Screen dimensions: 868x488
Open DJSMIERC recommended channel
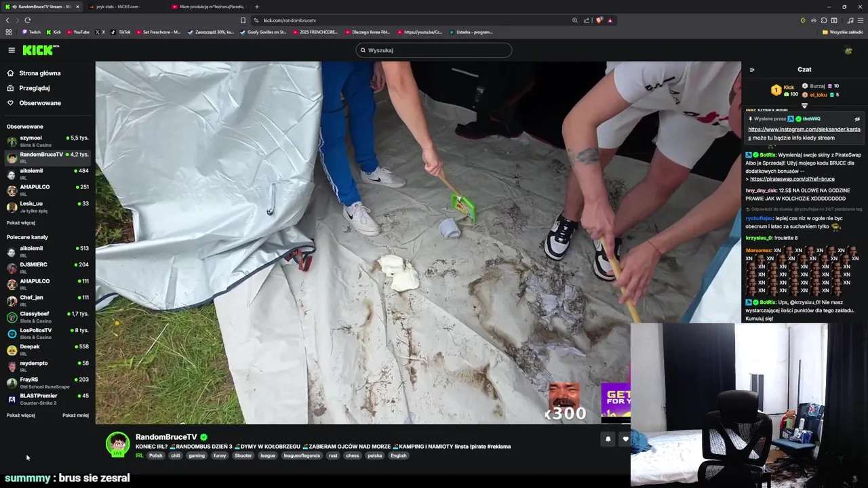tap(47, 268)
